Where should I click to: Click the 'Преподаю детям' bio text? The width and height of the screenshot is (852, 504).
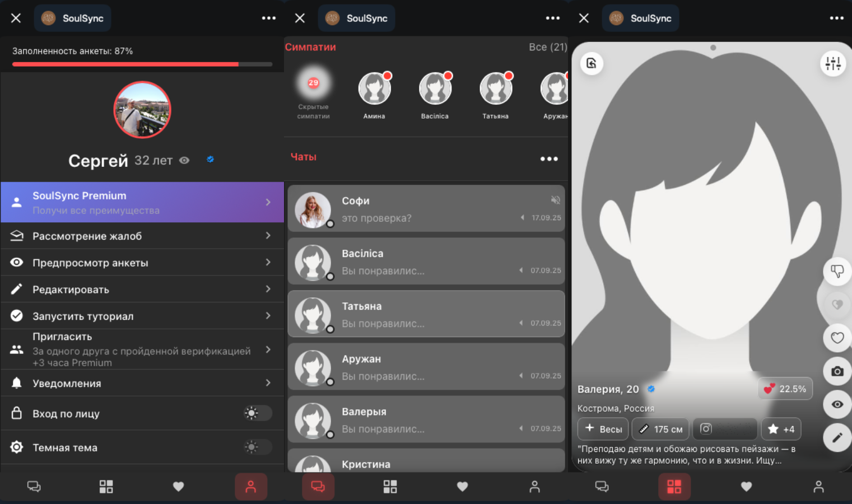click(687, 455)
